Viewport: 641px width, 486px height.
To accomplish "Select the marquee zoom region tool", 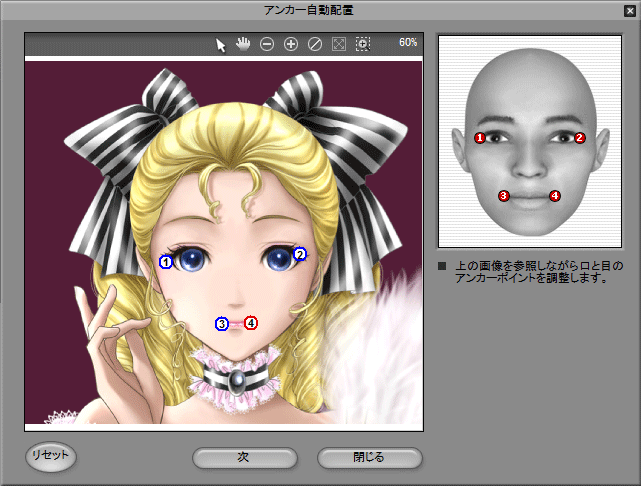I will (x=362, y=44).
